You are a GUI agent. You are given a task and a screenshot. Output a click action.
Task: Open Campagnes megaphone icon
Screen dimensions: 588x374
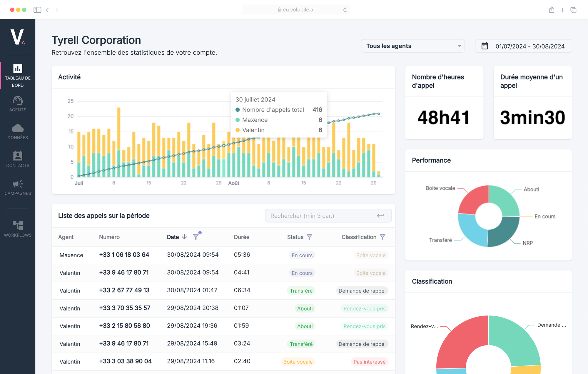18,184
